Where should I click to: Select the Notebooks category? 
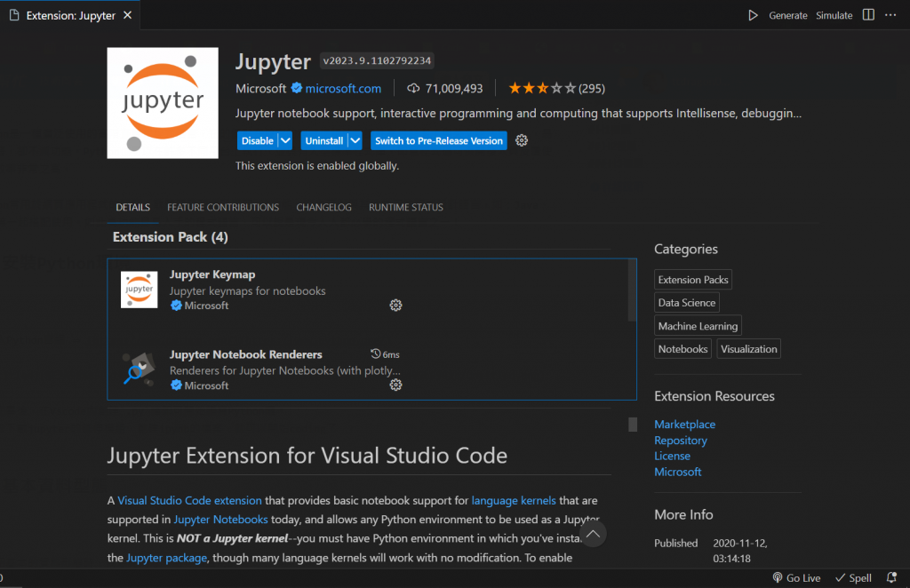click(682, 349)
